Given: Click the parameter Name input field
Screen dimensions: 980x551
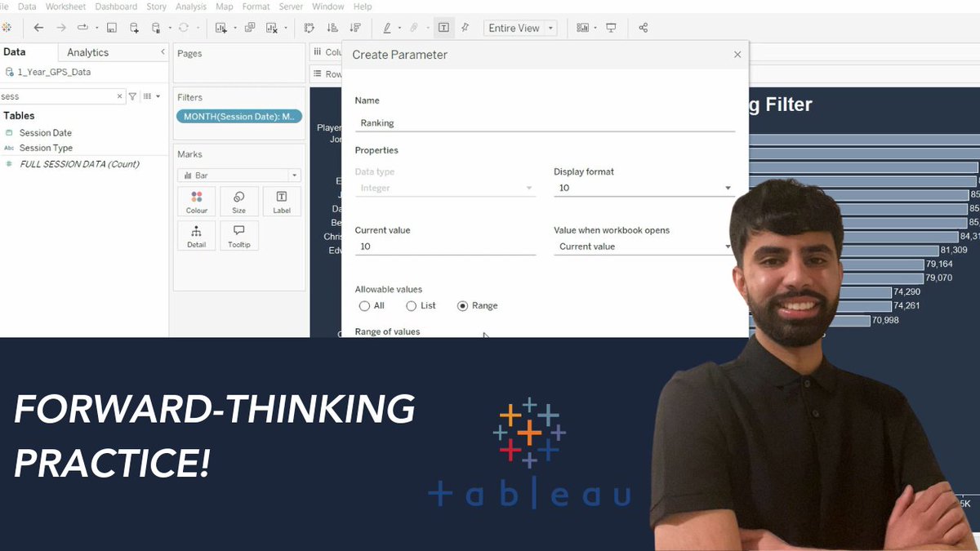Looking at the screenshot, I should (545, 123).
